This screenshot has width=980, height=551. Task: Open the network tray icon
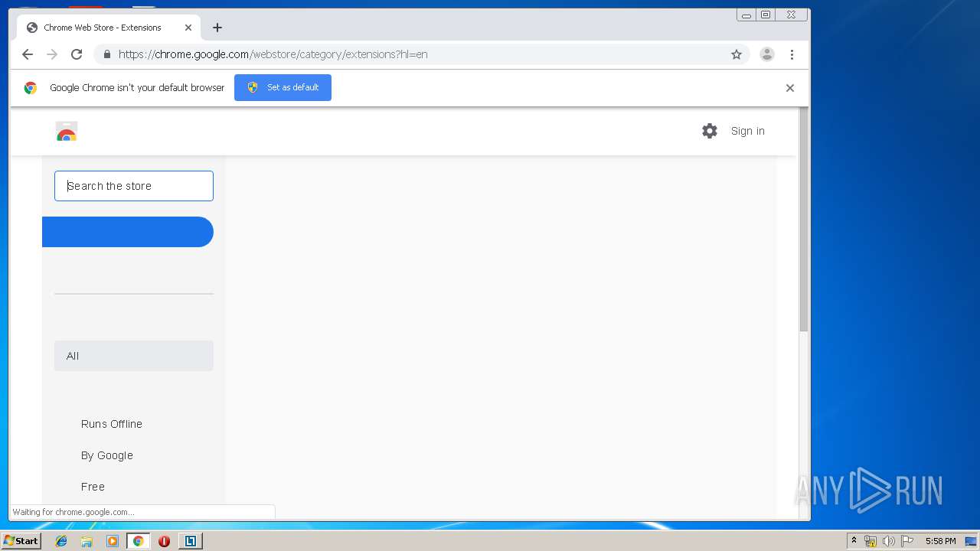click(x=871, y=541)
